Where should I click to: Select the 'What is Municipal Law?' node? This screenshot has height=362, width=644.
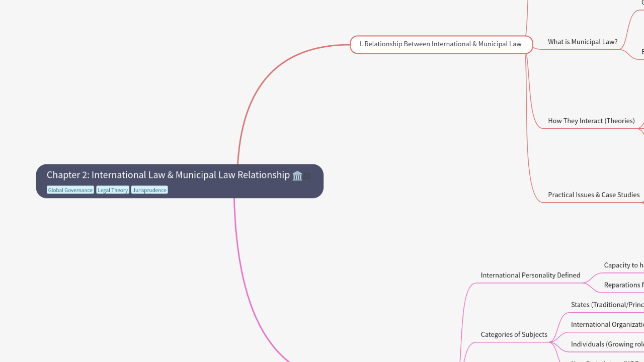(x=582, y=42)
